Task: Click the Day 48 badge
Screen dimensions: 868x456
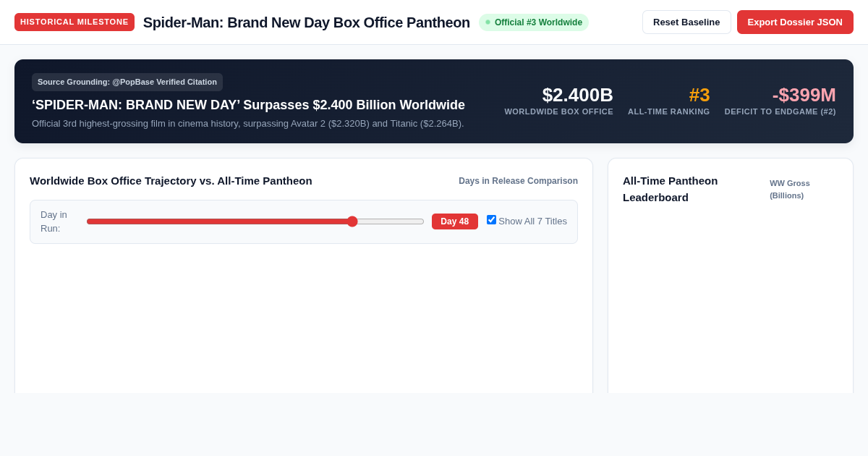Action: 455,221
